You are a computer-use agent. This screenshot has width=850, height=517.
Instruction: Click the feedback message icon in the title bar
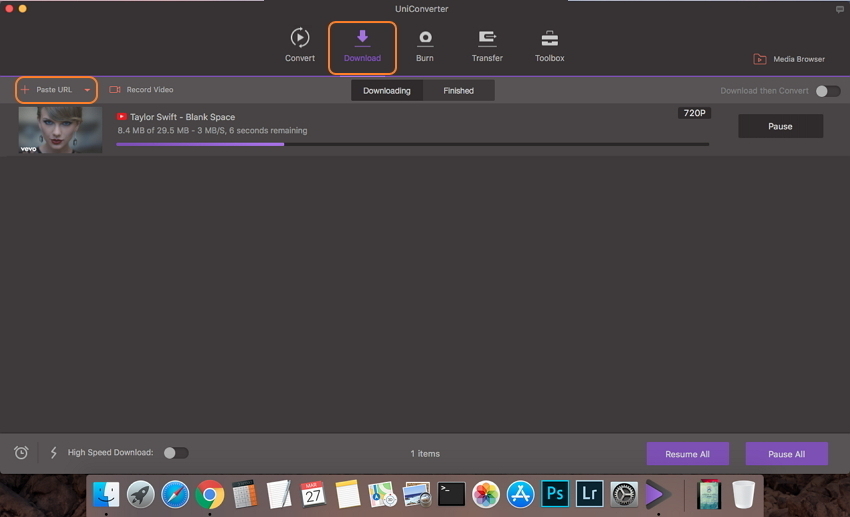coord(840,9)
